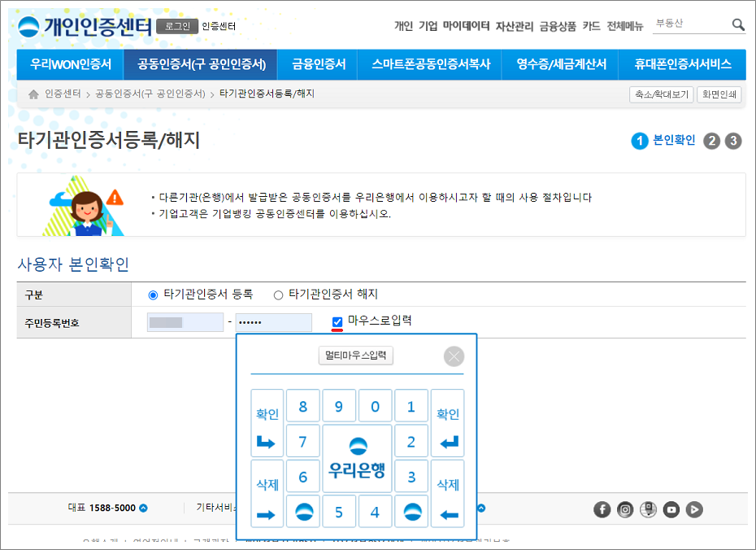The height and width of the screenshot is (550, 756).
Task: Click the step 2 circle indicator
Action: 711,141
